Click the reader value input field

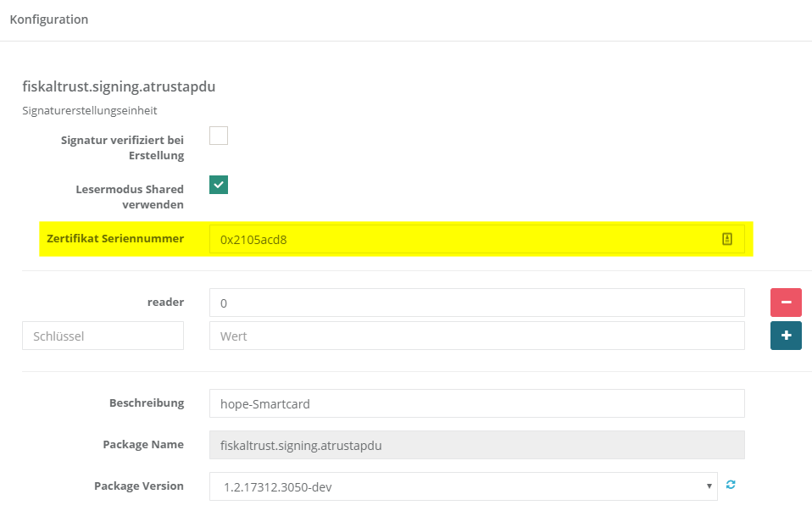[477, 303]
